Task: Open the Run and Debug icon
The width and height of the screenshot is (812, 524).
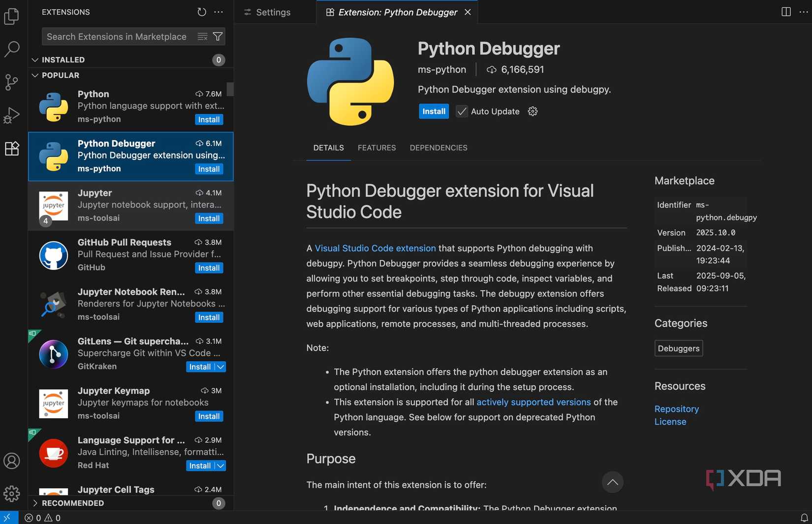Action: pos(11,115)
